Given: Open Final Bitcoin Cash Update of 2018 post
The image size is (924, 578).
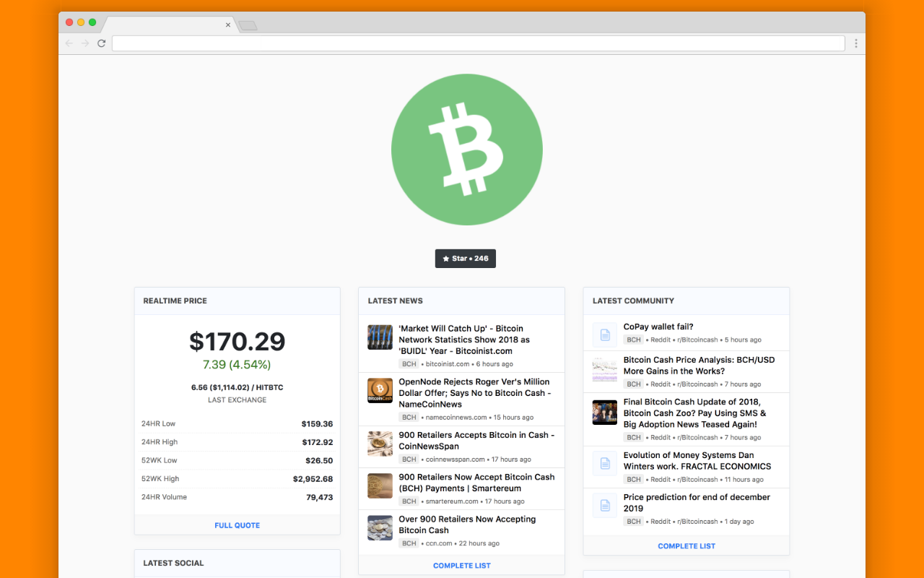Looking at the screenshot, I should coord(694,413).
